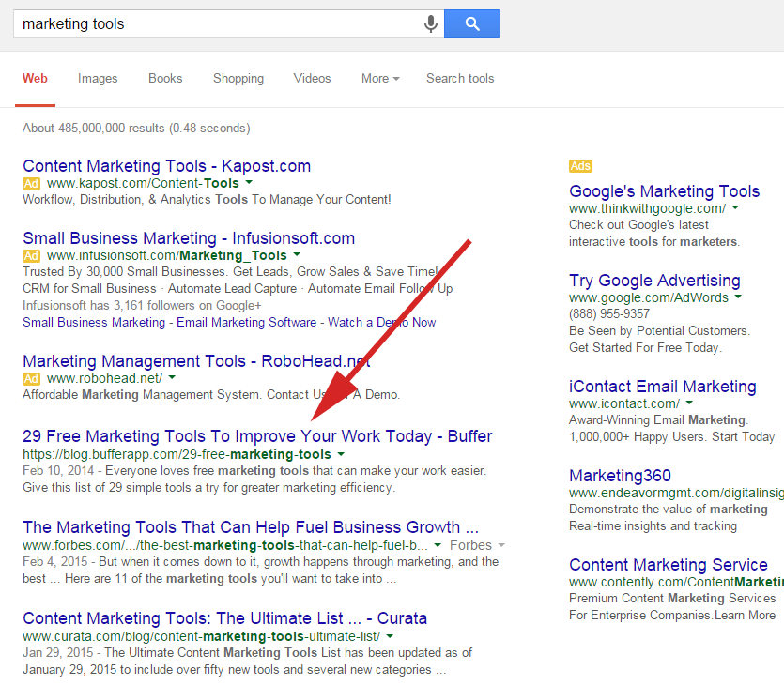
Task: Click the www.kapost.com/Content-Tools URL text
Action: pyautogui.click(x=143, y=183)
